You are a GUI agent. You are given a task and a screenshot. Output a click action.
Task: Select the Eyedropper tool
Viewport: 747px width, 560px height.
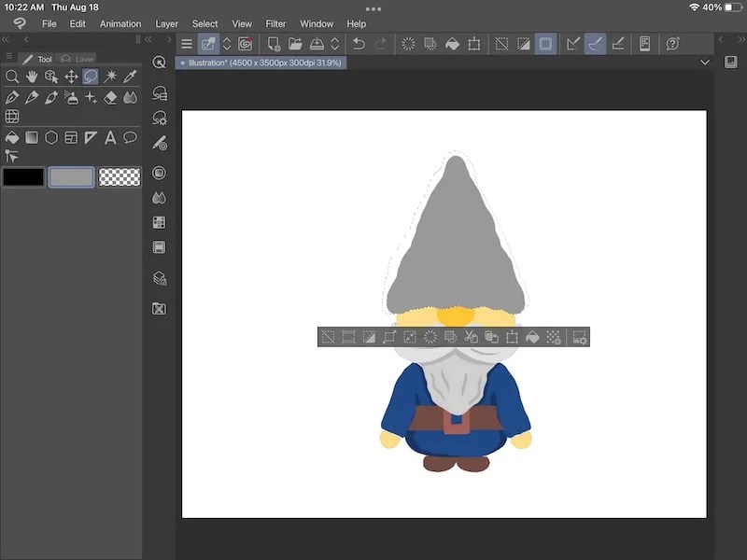click(130, 77)
